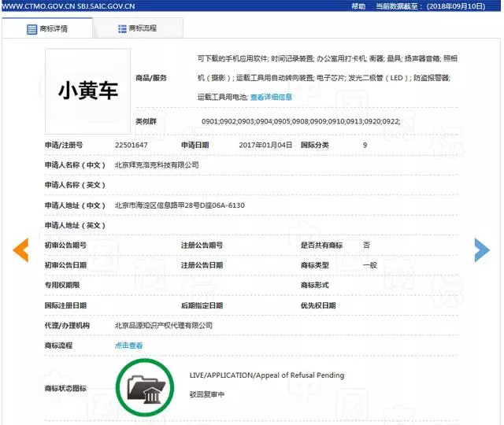Go to previous trademark with orange arrow
504x425 pixels.
click(x=21, y=250)
